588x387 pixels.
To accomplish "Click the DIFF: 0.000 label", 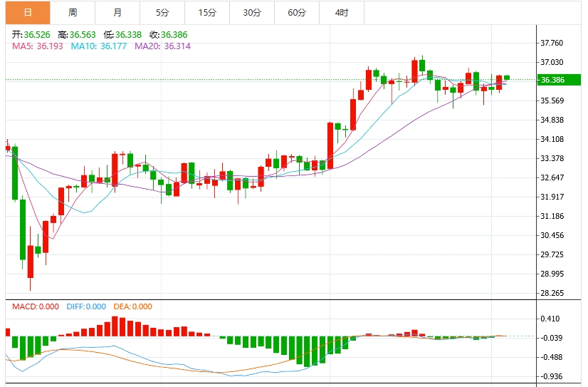I will [x=86, y=306].
